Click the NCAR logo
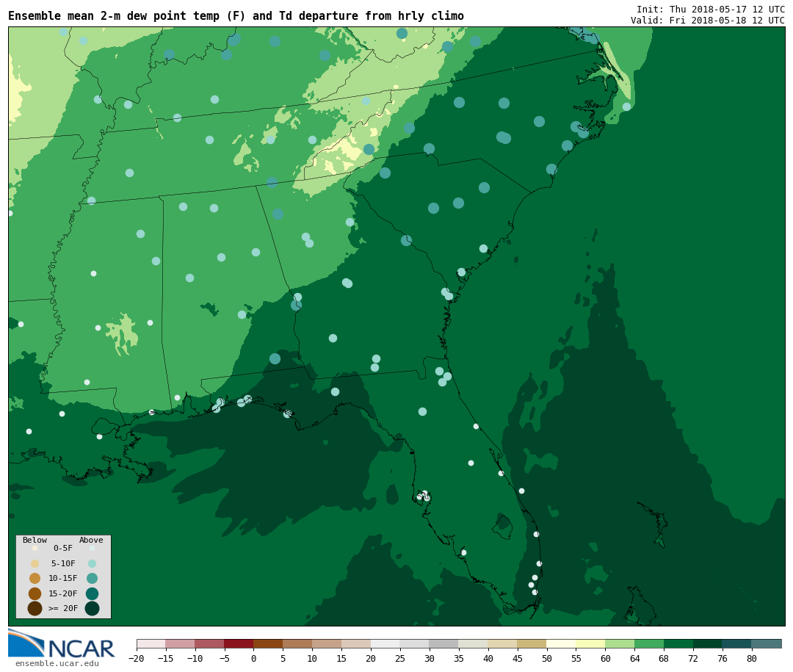The image size is (793, 672). (x=61, y=643)
